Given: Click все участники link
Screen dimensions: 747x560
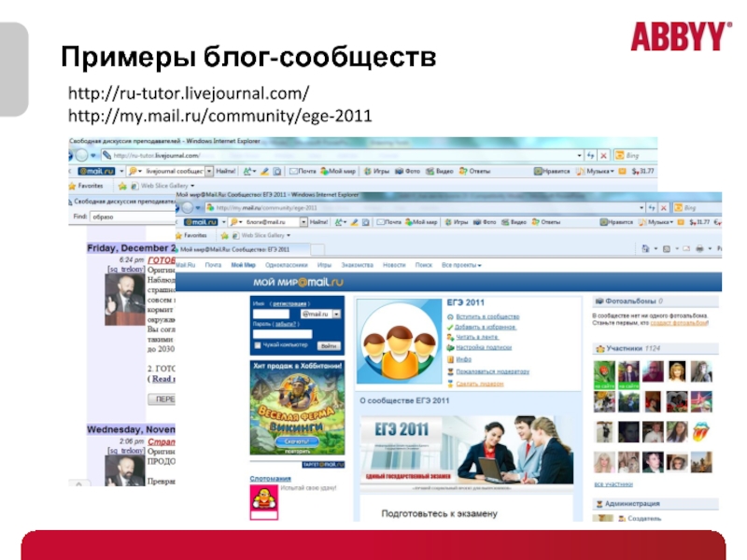Looking at the screenshot, I should (613, 483).
